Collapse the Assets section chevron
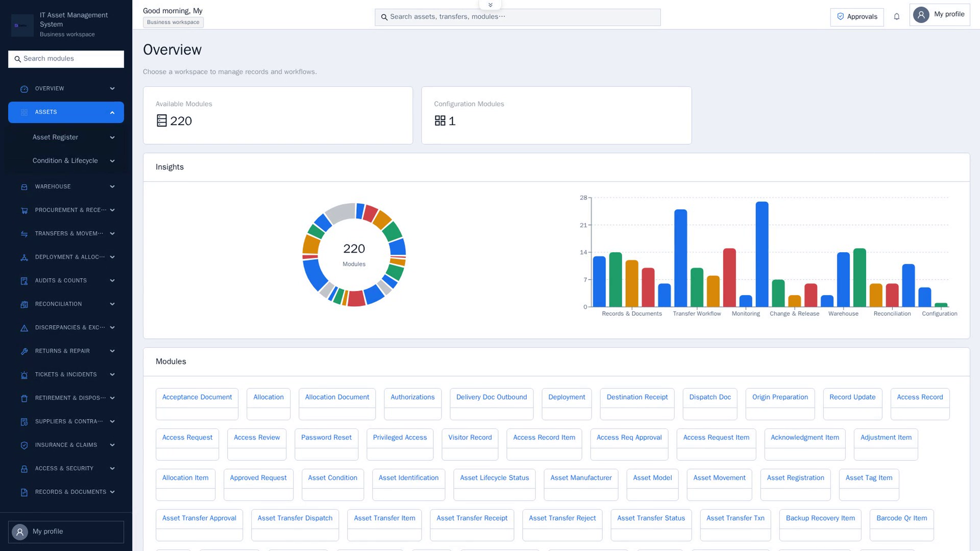The height and width of the screenshot is (551, 980). [x=112, y=113]
